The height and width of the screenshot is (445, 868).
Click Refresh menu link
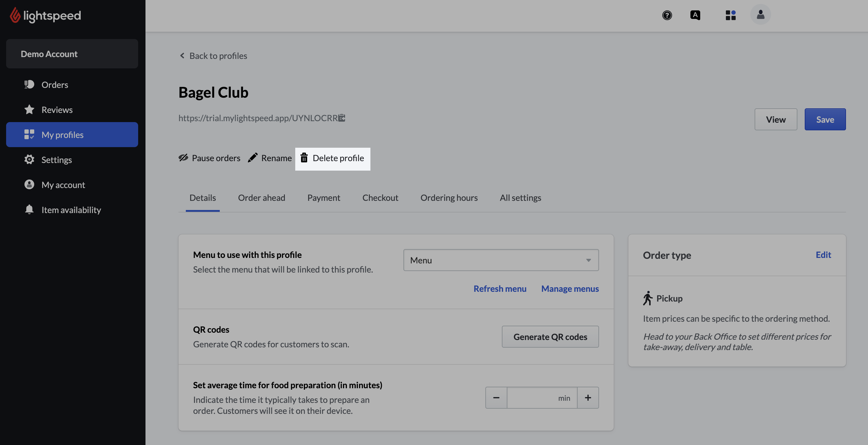tap(500, 288)
